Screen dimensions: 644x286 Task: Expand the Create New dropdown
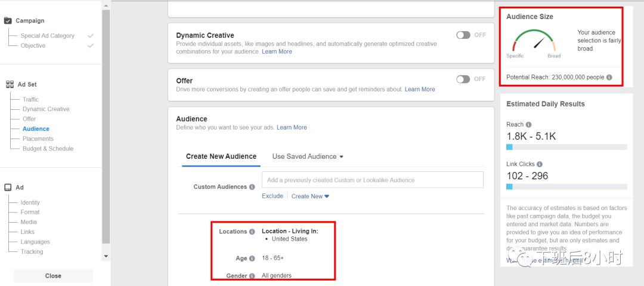310,196
